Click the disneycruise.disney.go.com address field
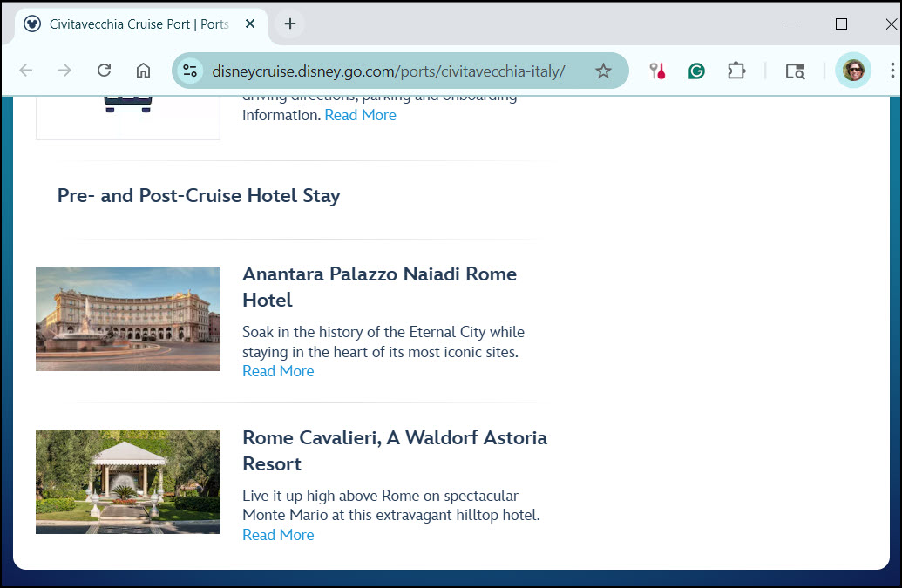 389,71
